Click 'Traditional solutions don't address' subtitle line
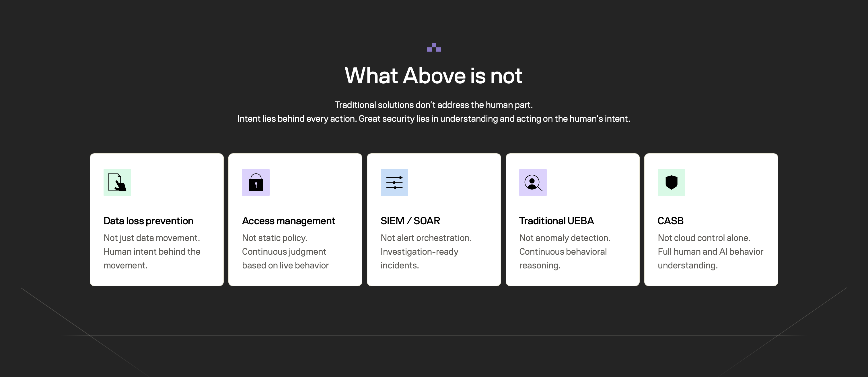This screenshot has height=377, width=868. point(434,105)
